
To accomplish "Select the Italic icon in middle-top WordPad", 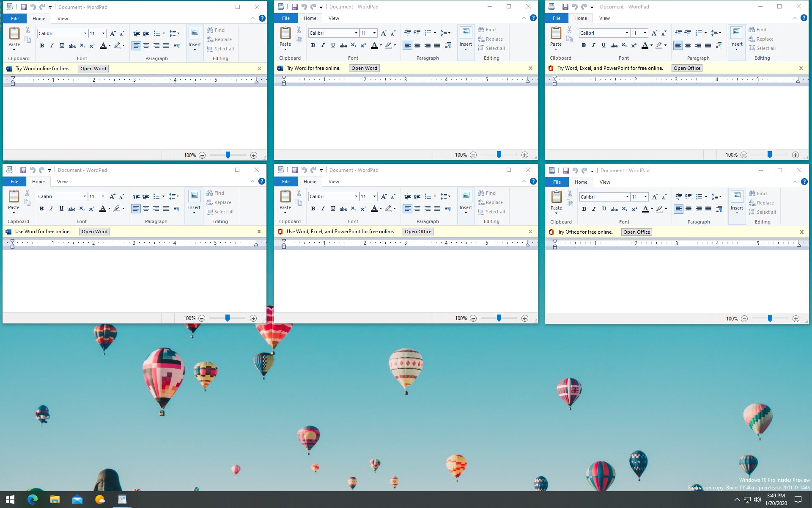I will 323,45.
